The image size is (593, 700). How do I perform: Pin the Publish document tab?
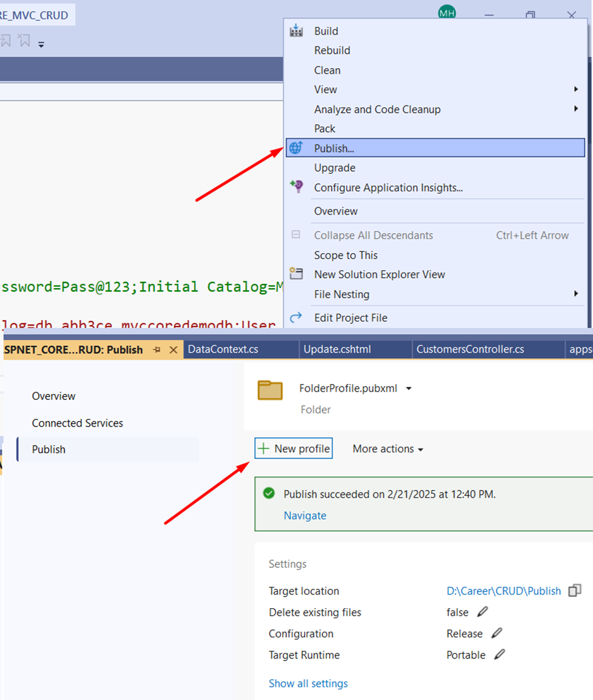click(x=157, y=350)
